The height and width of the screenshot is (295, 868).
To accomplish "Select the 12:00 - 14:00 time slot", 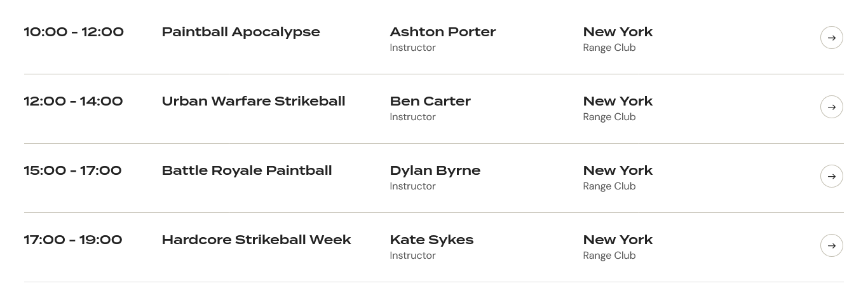I will (73, 101).
